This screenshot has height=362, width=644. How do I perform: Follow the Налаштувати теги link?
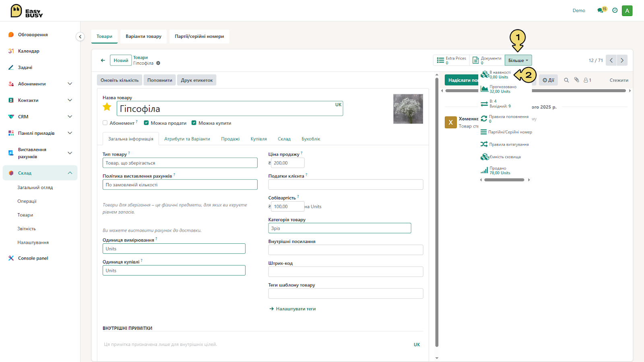[296, 309]
